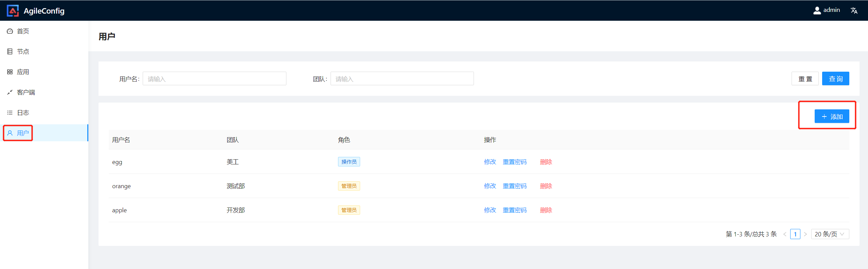Click 修改 for user apple
This screenshot has width=868, height=269.
tap(490, 210)
